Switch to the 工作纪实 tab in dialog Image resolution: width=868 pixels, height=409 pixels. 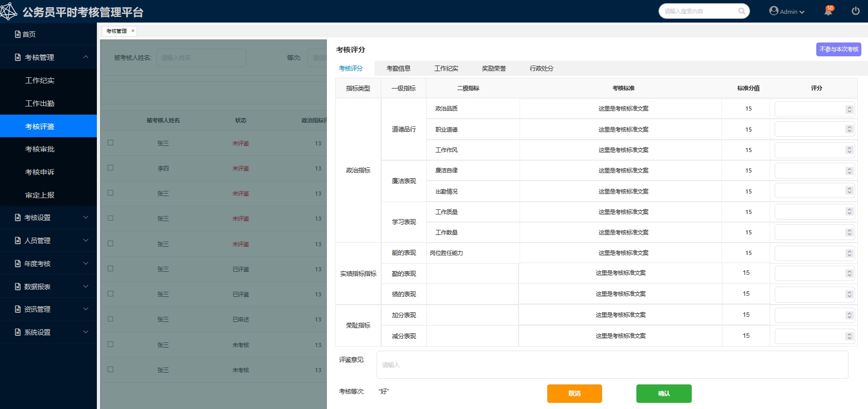(x=446, y=69)
